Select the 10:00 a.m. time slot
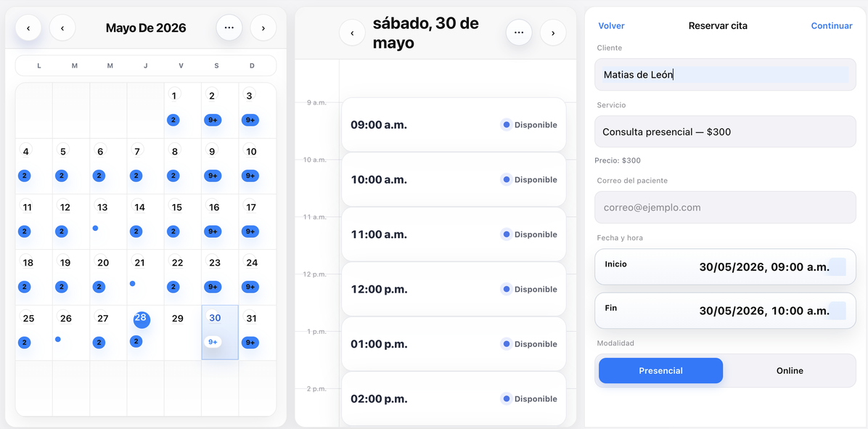868x429 pixels. pyautogui.click(x=454, y=179)
